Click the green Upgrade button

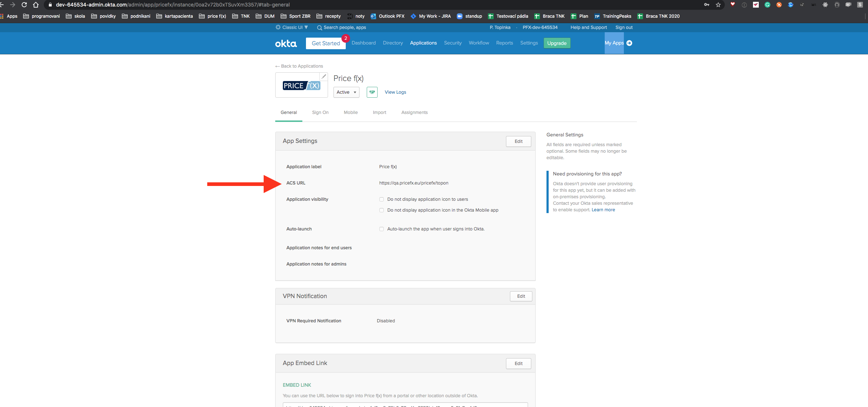click(557, 43)
